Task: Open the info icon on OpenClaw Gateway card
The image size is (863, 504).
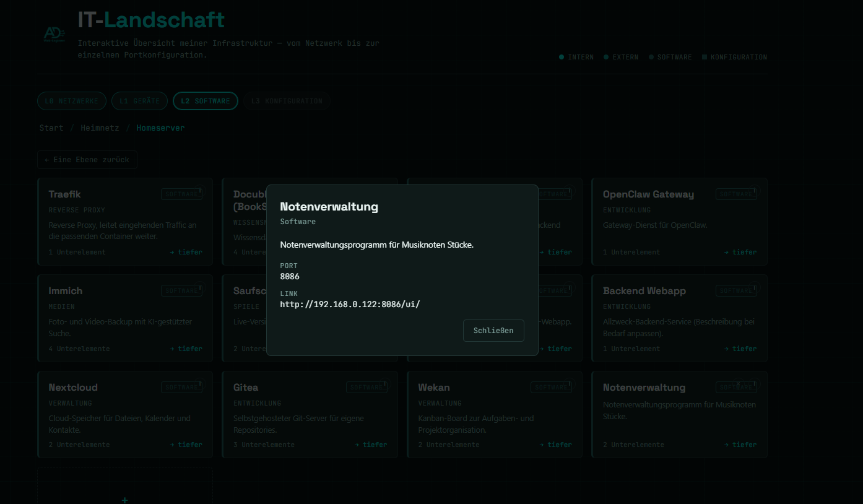Action: pyautogui.click(x=755, y=191)
